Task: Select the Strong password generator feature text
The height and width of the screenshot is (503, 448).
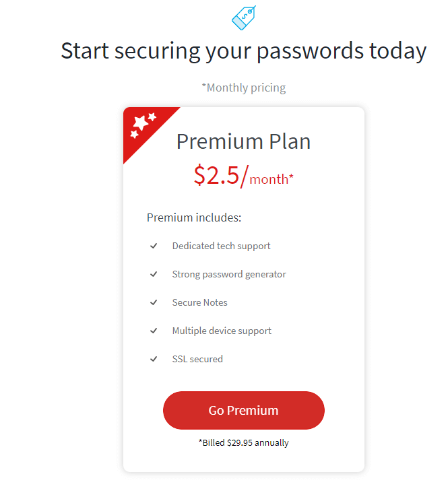Action: pyautogui.click(x=229, y=274)
